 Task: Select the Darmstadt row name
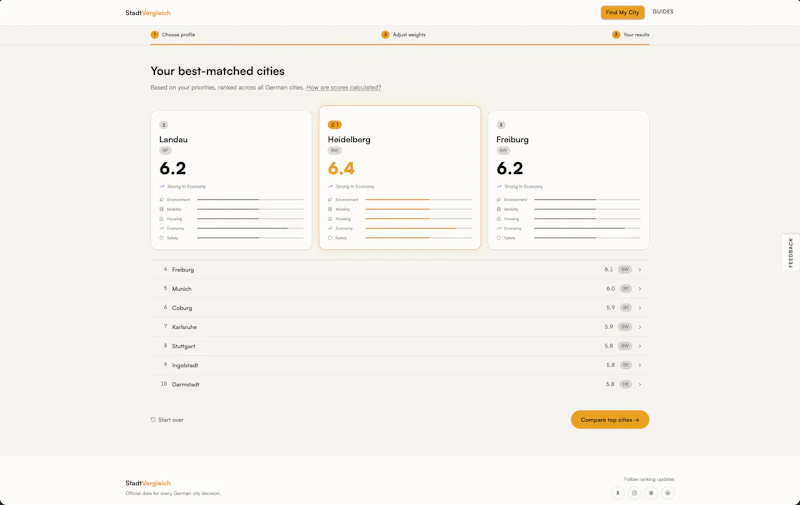186,385
